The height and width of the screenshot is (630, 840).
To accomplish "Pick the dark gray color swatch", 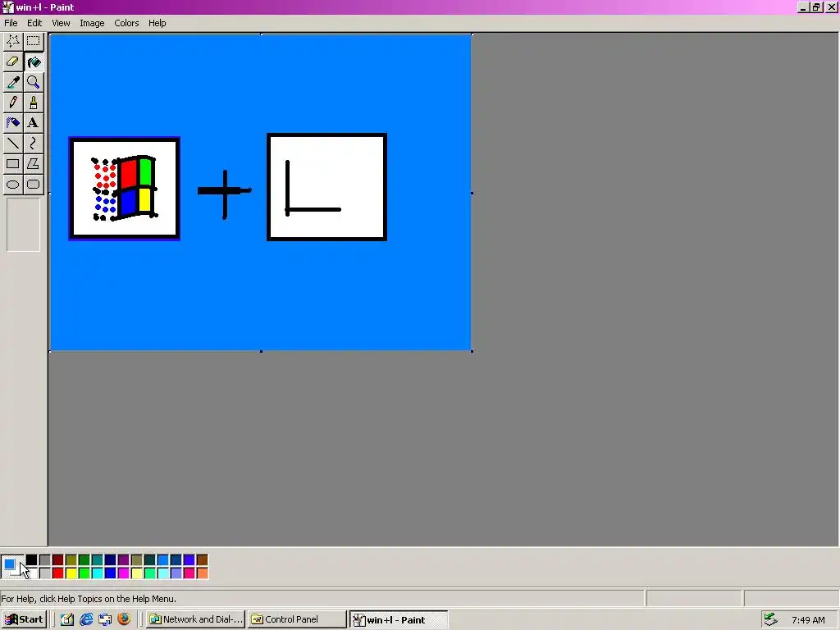I will [45, 560].
